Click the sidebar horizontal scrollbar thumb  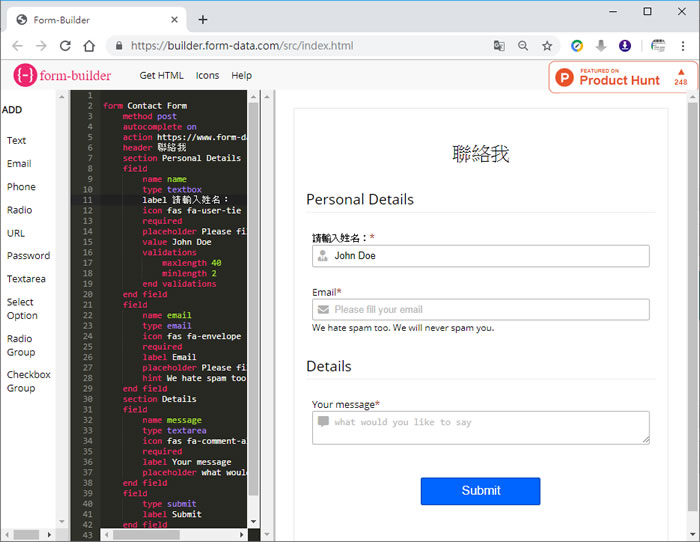(26, 534)
